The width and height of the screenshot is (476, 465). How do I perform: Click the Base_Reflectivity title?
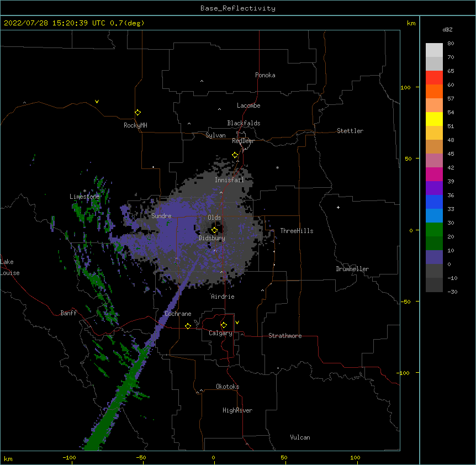238,8
